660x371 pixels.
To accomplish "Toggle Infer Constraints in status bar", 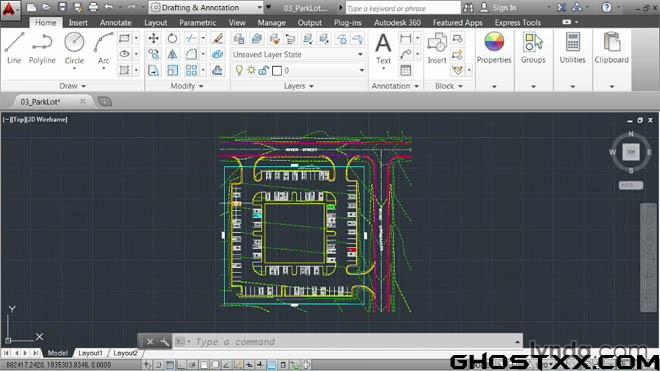I will tap(148, 365).
